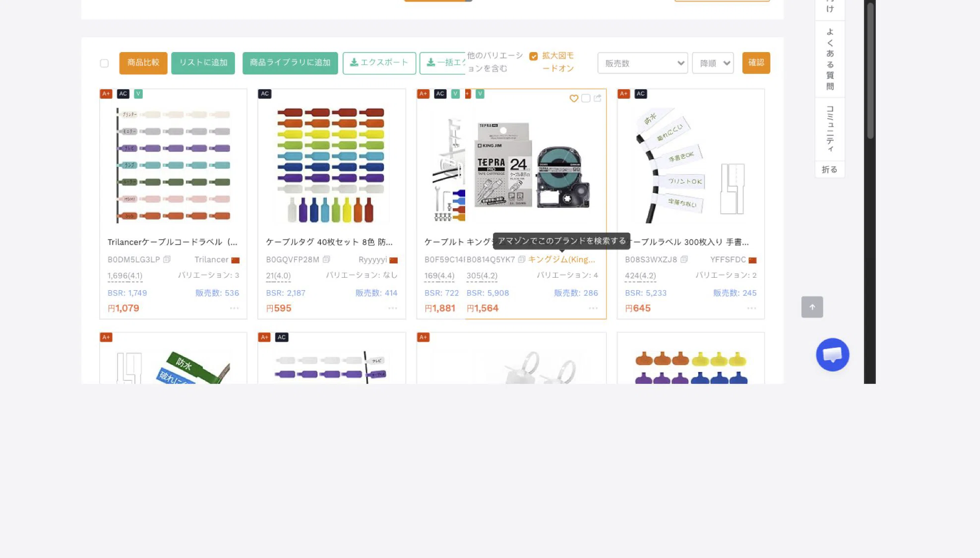Open the Trilancer brand name link
The height and width of the screenshot is (558, 980).
tap(211, 259)
